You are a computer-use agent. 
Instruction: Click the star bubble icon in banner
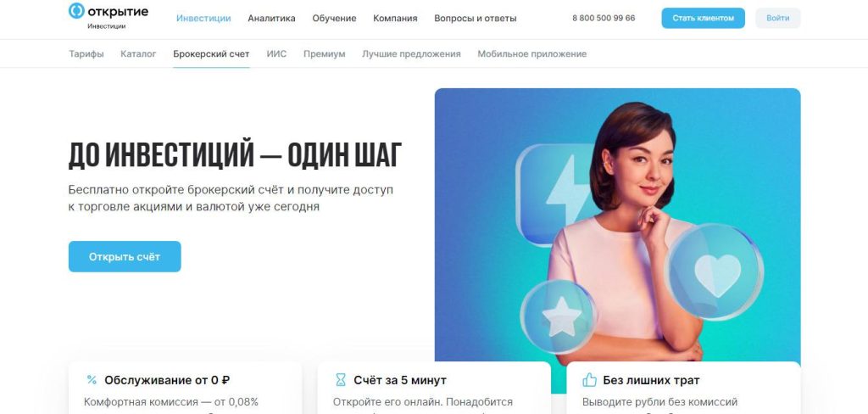tap(559, 317)
